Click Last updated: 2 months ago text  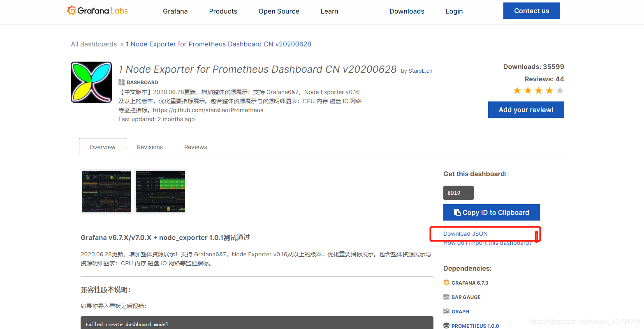[x=157, y=119]
